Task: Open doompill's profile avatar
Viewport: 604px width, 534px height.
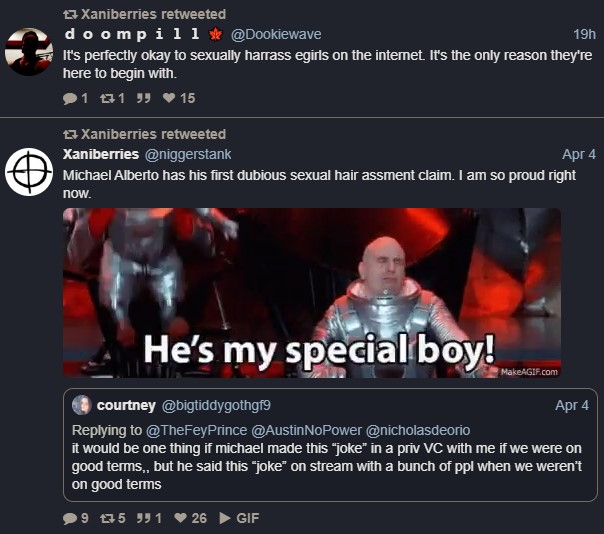Action: [29, 51]
